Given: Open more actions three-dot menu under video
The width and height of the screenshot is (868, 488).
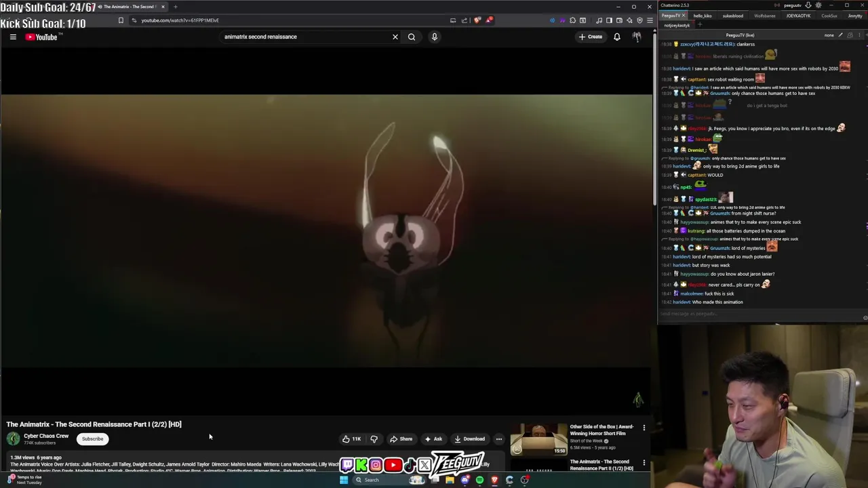Looking at the screenshot, I should 499,439.
